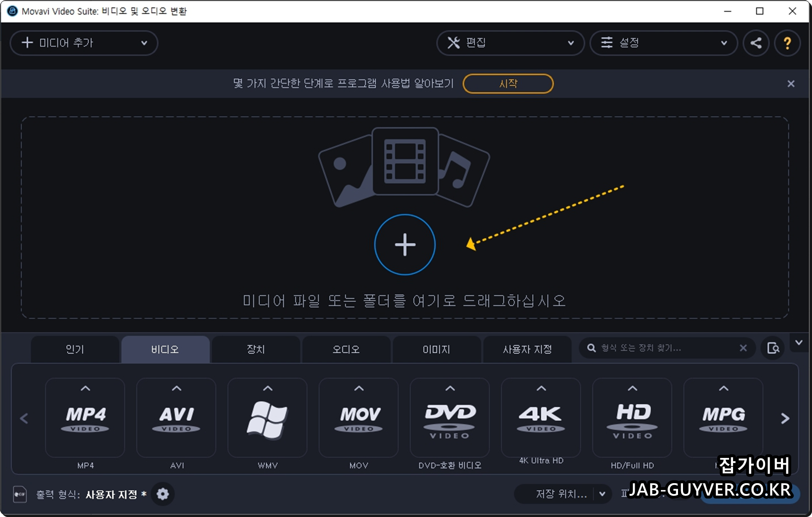Click the Movavi app icon in the title bar

click(12, 11)
